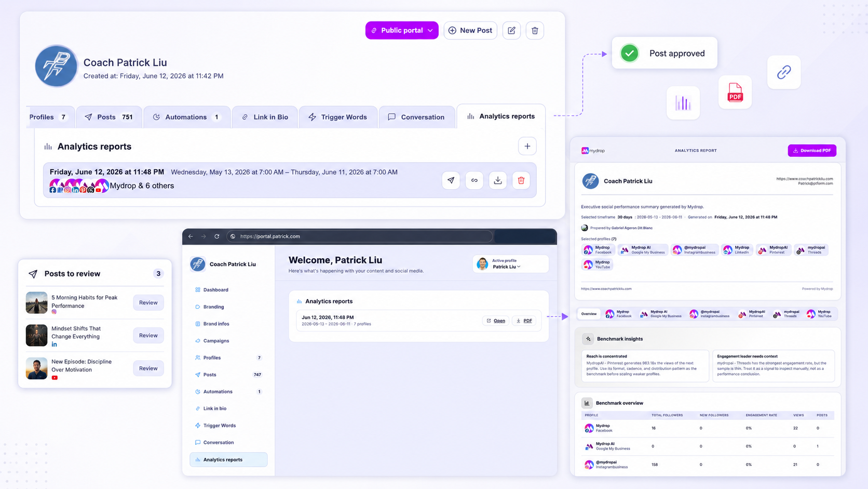This screenshot has height=489, width=868.
Task: Open thumbnail of New Episode Discipline post
Action: click(x=36, y=368)
